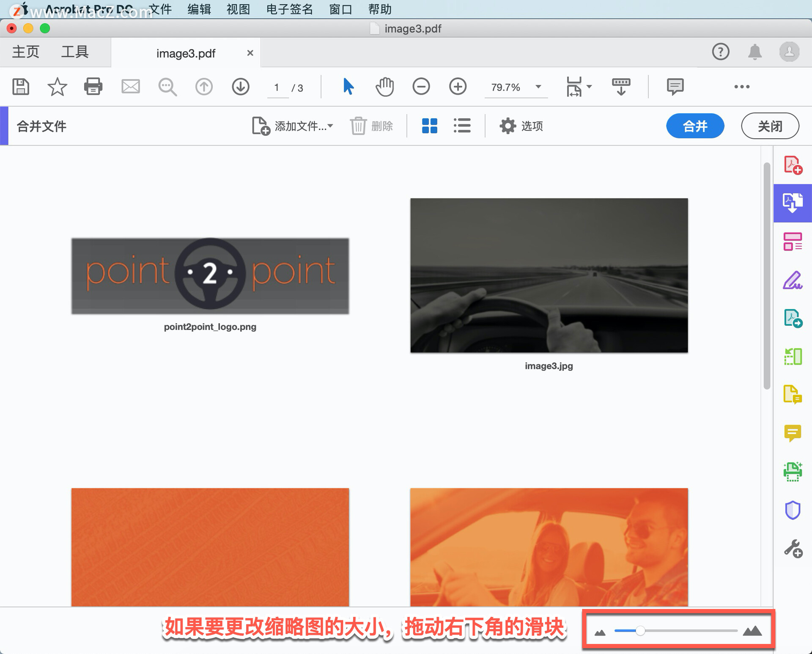The width and height of the screenshot is (812, 654).
Task: Click the 删除 trash button
Action: coord(371,126)
